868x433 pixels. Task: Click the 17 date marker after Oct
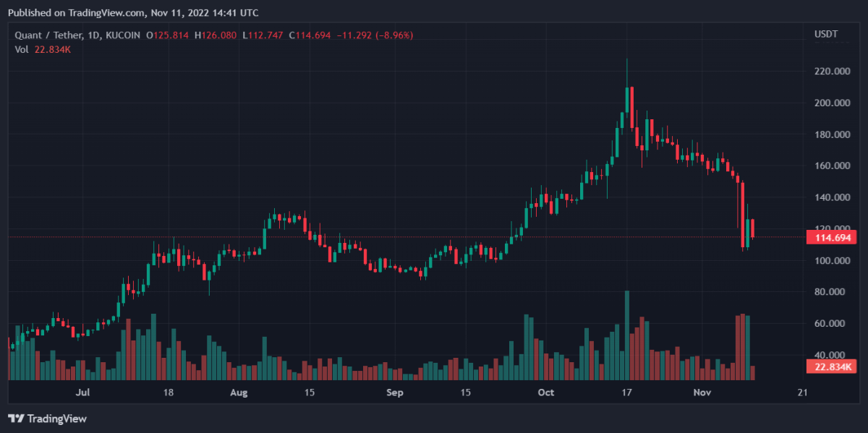[x=627, y=393]
